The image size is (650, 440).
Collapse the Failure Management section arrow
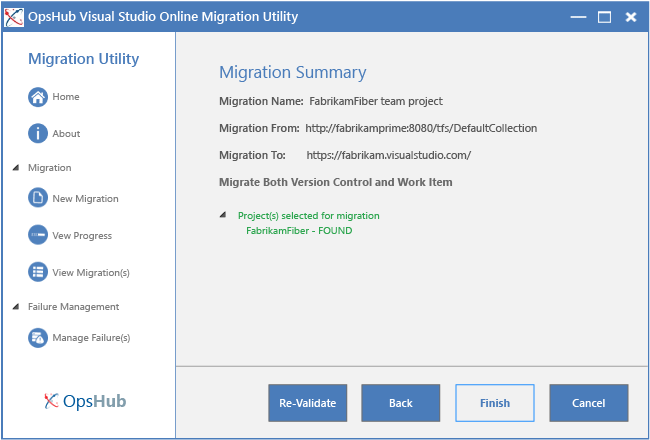point(16,307)
